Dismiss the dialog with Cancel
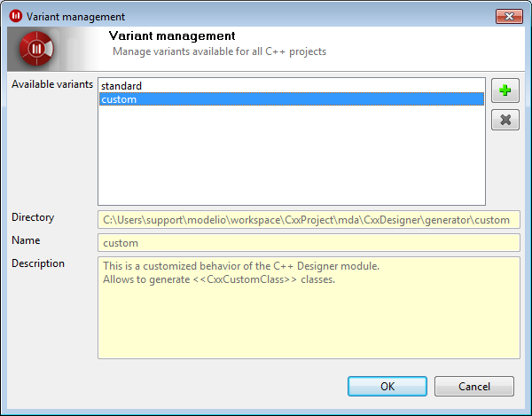 click(x=474, y=386)
